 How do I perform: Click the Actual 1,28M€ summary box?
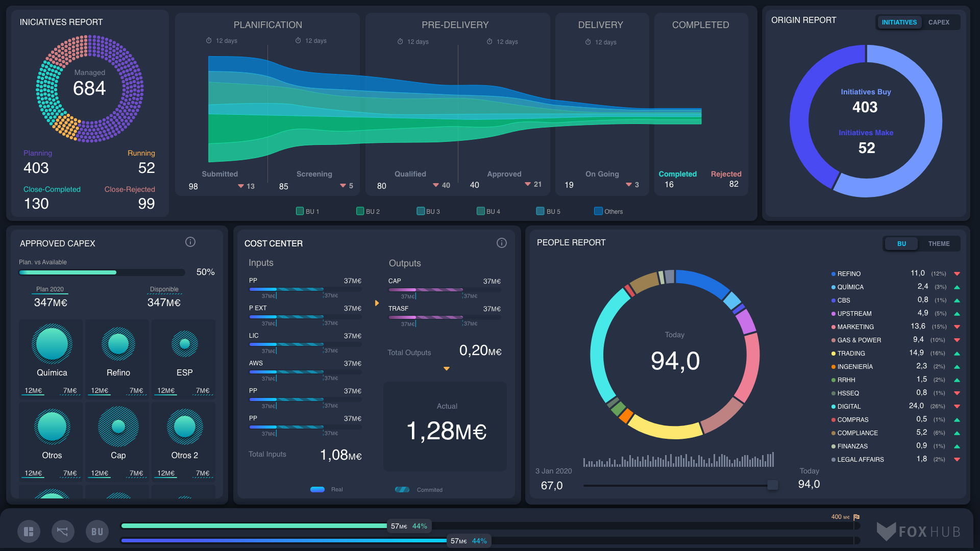(x=445, y=426)
